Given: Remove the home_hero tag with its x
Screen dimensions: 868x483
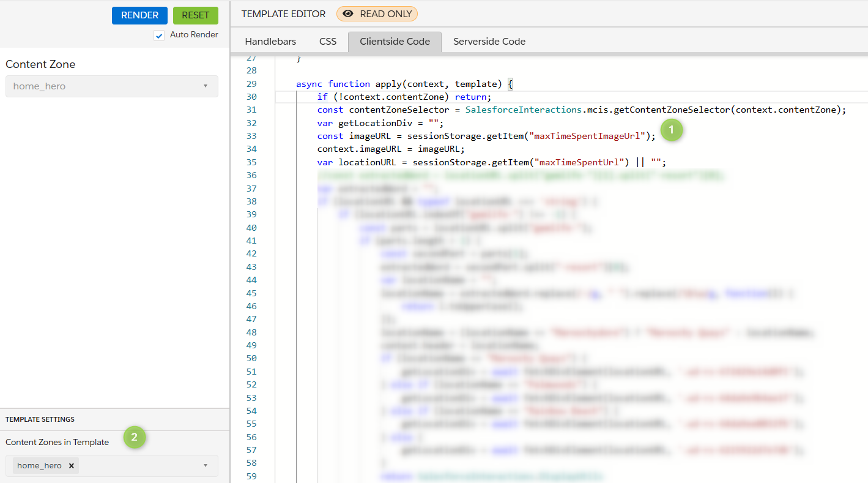Looking at the screenshot, I should (x=71, y=466).
